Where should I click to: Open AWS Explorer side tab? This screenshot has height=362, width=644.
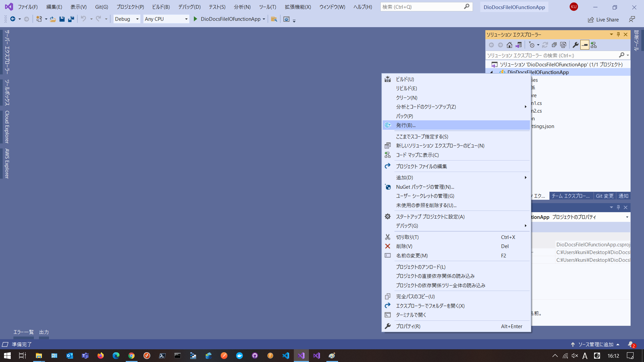(x=7, y=164)
